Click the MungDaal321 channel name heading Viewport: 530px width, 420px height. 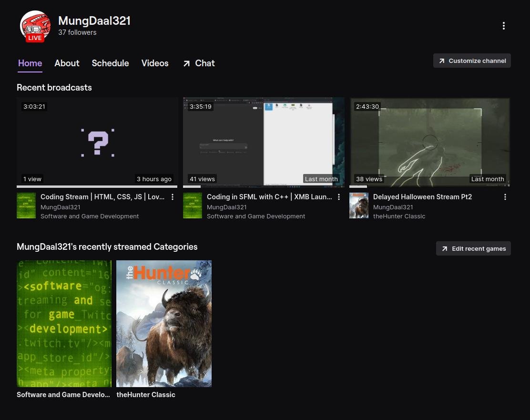coord(94,20)
